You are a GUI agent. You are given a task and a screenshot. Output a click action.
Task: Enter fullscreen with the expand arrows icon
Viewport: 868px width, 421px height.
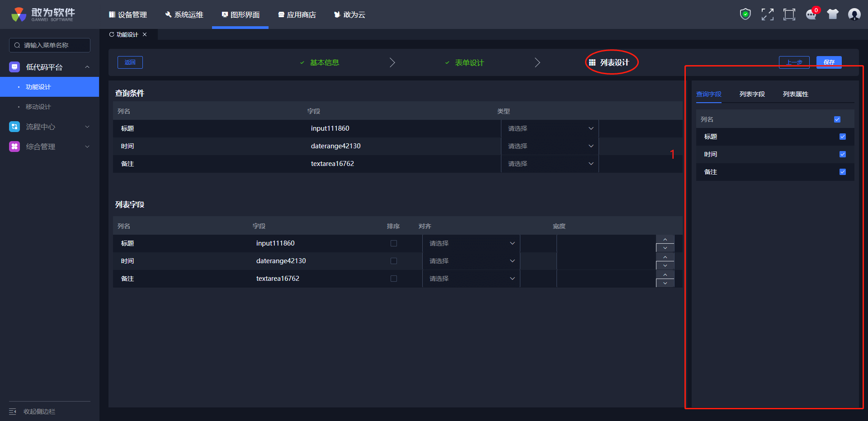click(767, 14)
